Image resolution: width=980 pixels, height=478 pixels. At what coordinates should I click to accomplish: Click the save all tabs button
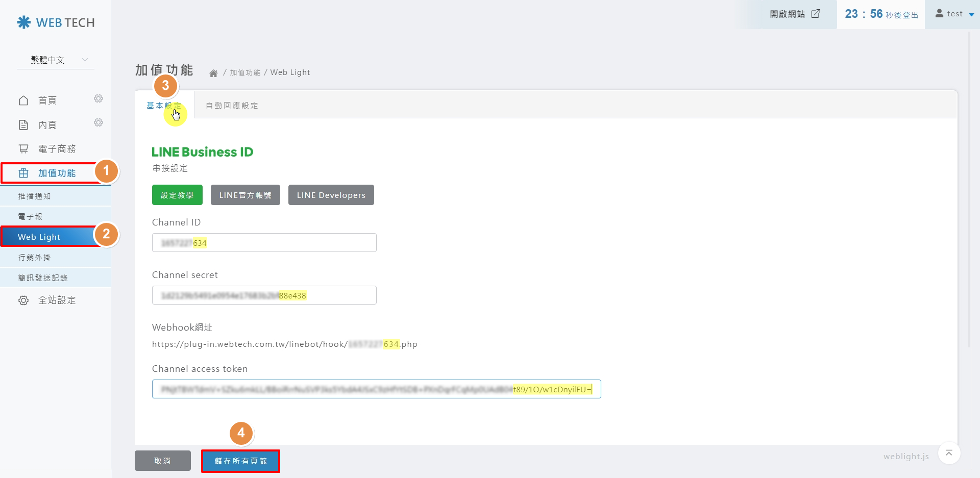[240, 461]
